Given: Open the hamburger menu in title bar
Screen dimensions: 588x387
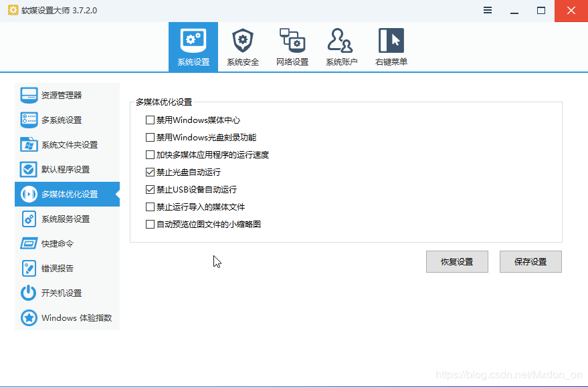Looking at the screenshot, I should (487, 10).
